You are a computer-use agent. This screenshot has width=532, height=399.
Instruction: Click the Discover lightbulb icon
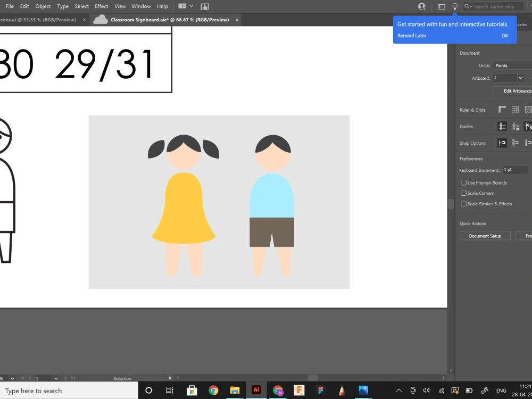(455, 6)
